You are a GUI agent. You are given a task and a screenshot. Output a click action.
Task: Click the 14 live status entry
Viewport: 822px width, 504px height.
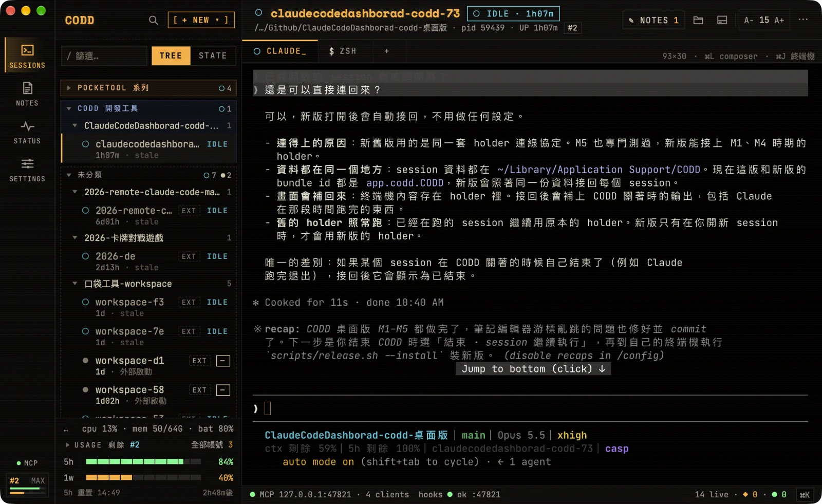coord(712,495)
